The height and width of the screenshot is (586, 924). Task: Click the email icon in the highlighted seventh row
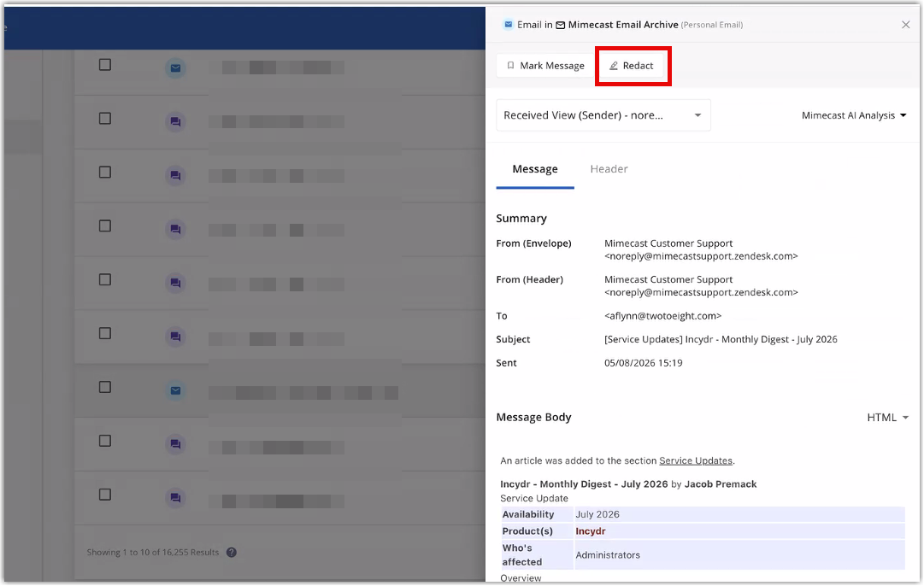coord(175,390)
